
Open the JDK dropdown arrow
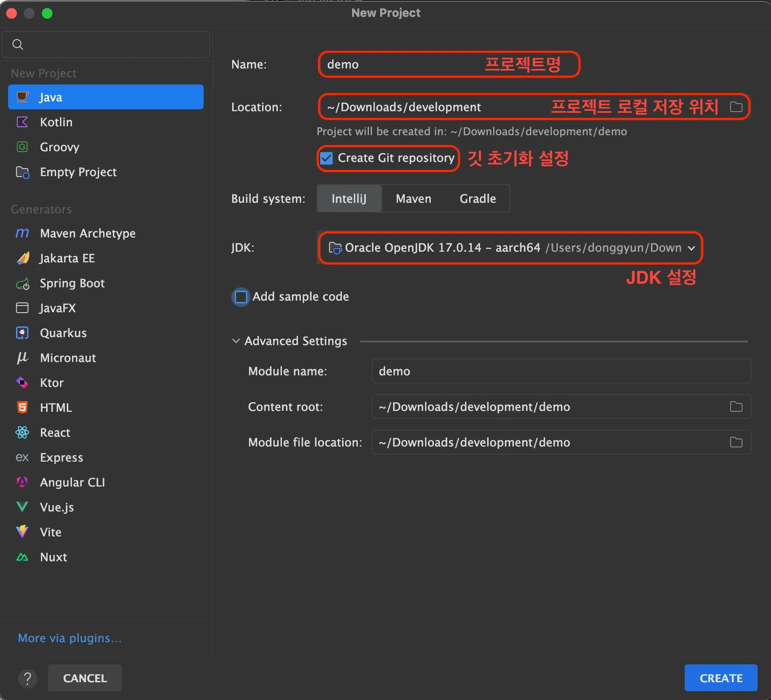(691, 248)
